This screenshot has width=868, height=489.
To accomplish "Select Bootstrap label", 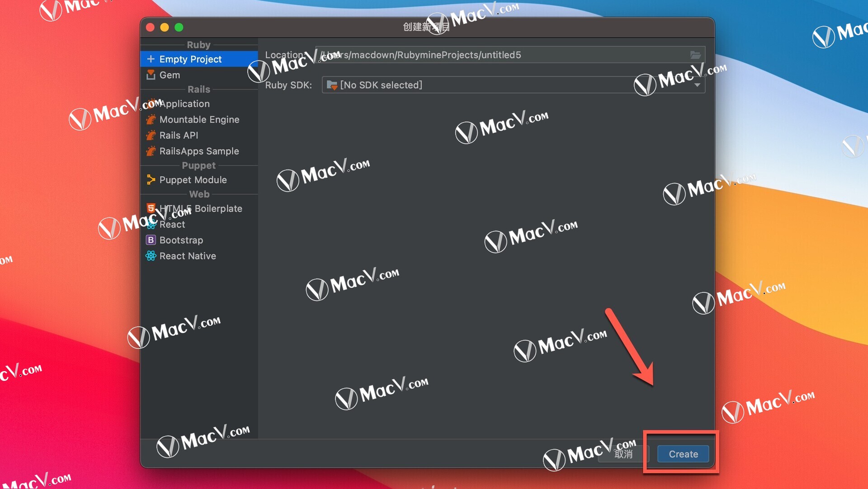I will pyautogui.click(x=181, y=240).
